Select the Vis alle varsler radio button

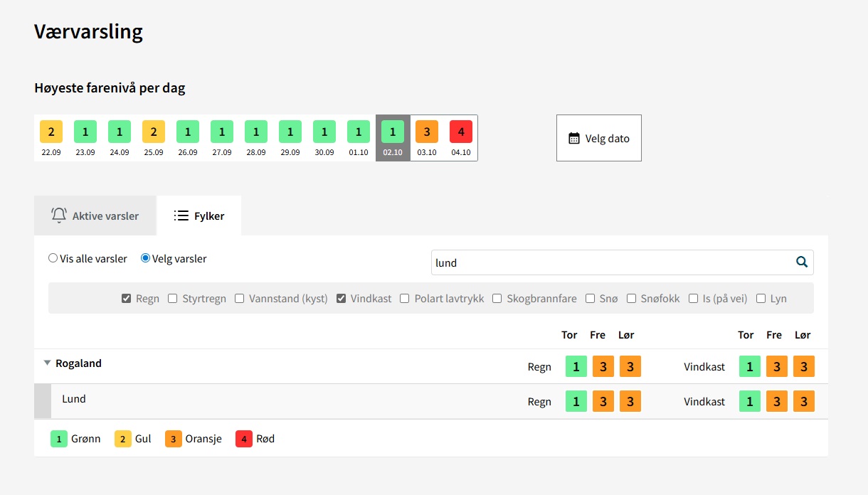click(53, 258)
